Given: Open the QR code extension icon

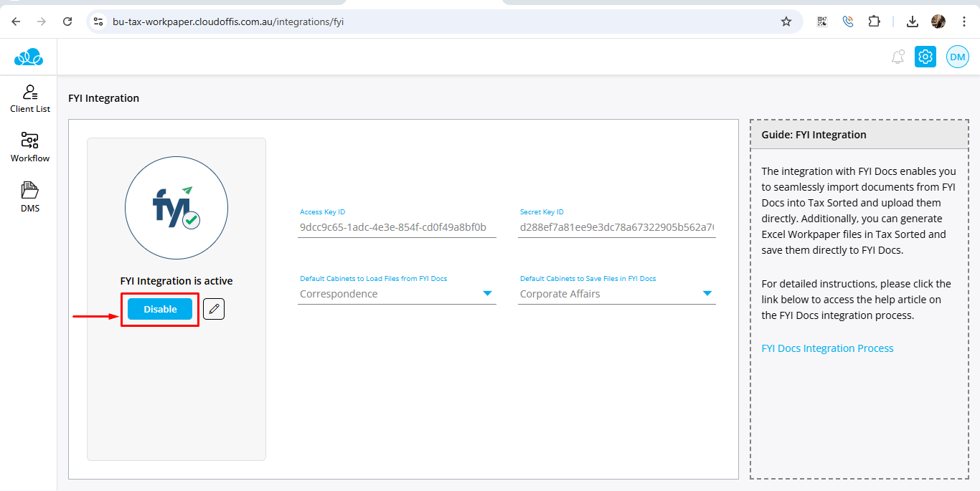Looking at the screenshot, I should click(822, 22).
